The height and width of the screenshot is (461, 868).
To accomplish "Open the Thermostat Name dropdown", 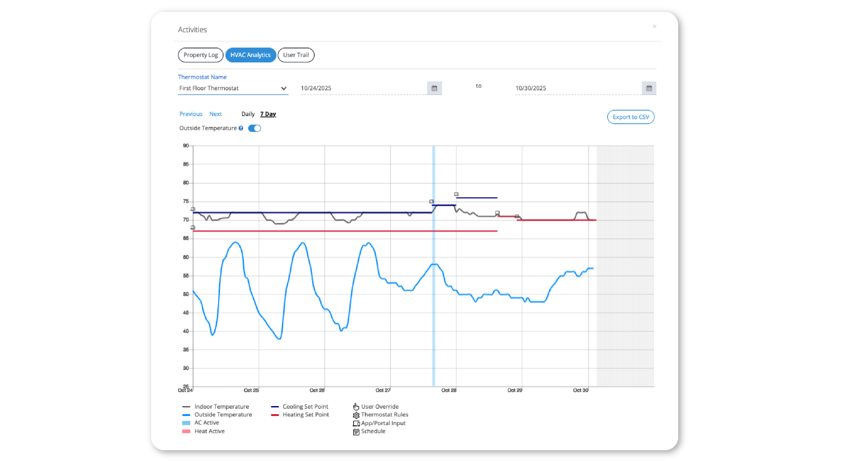I will [x=233, y=88].
